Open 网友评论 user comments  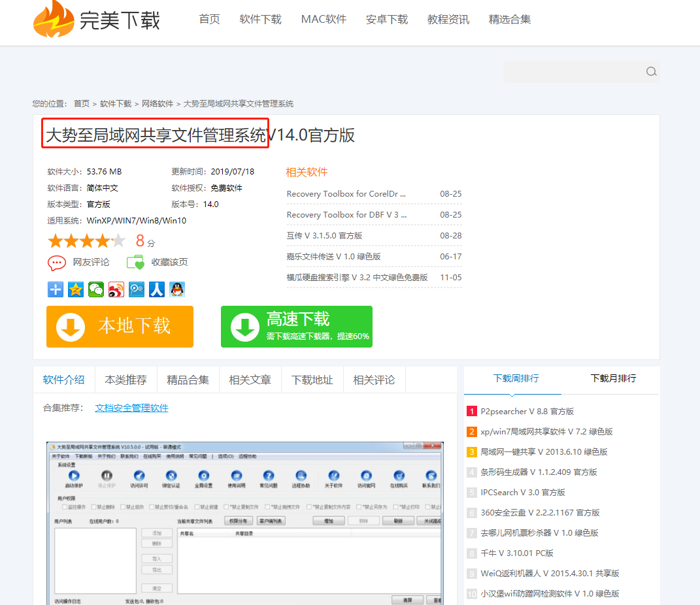pos(79,263)
